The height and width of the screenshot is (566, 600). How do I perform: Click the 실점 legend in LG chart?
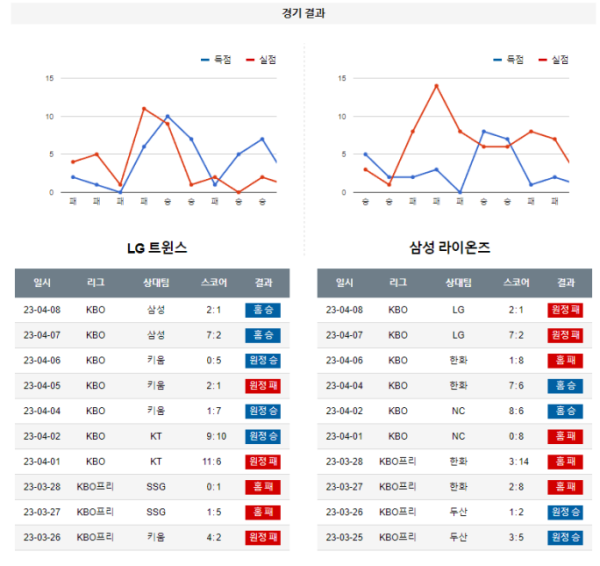pyautogui.click(x=261, y=60)
